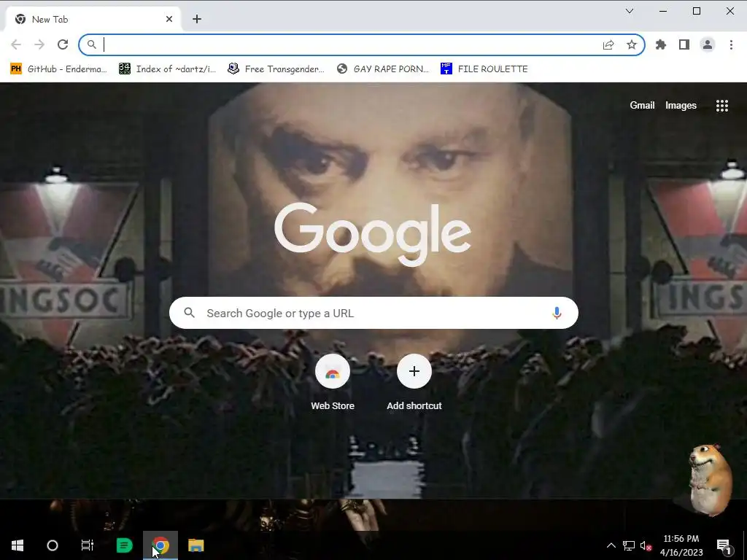Reload the page with the refresh icon
Image resolution: width=747 pixels, height=560 pixels.
(63, 44)
